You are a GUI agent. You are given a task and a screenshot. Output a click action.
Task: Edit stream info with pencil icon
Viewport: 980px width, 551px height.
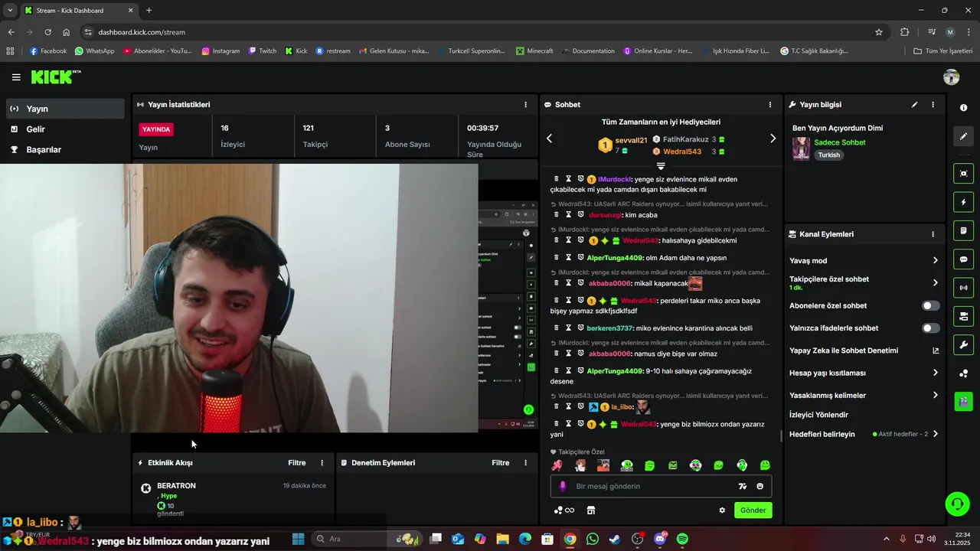(914, 105)
